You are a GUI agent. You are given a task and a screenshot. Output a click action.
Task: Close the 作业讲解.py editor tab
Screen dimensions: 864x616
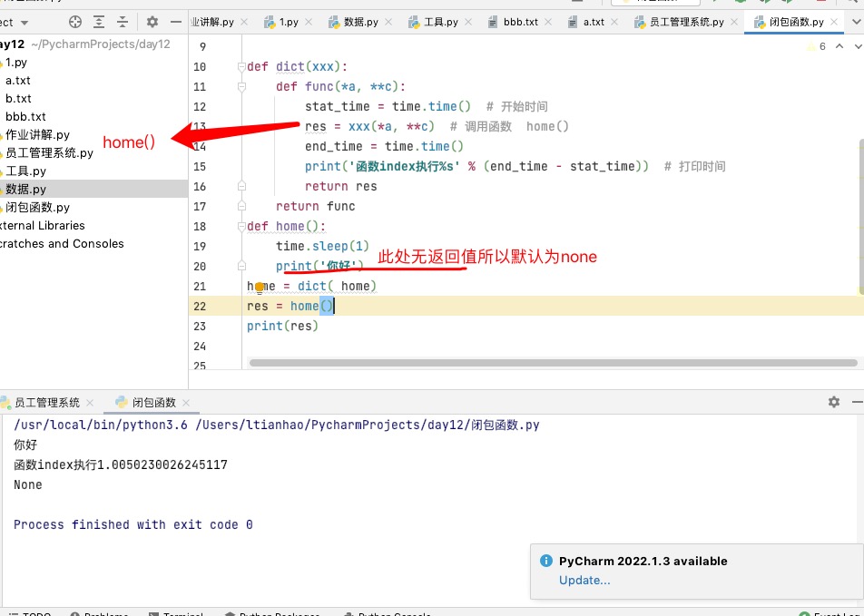(x=244, y=22)
